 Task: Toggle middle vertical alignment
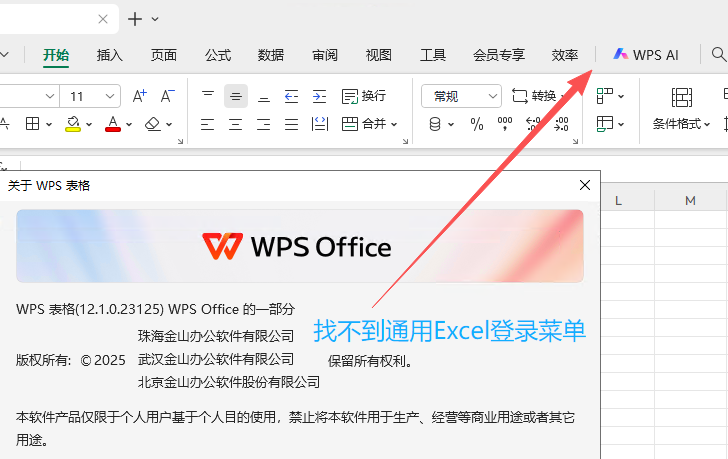[236, 96]
